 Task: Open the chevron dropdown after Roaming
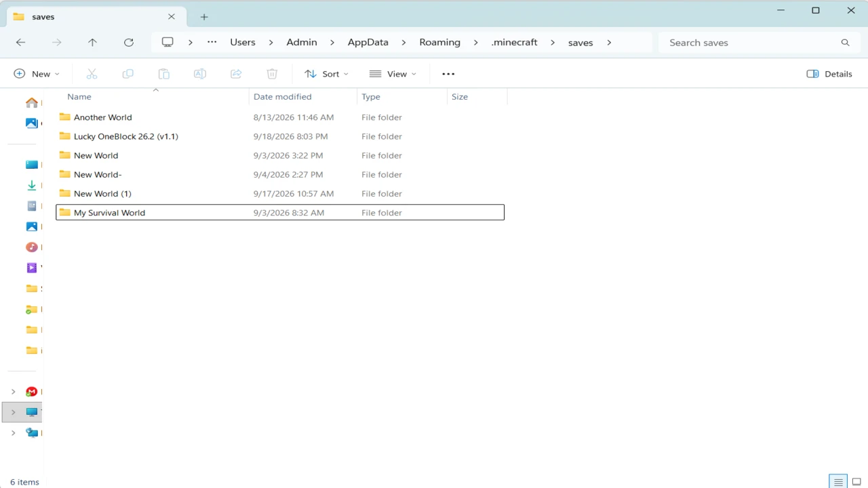476,42
